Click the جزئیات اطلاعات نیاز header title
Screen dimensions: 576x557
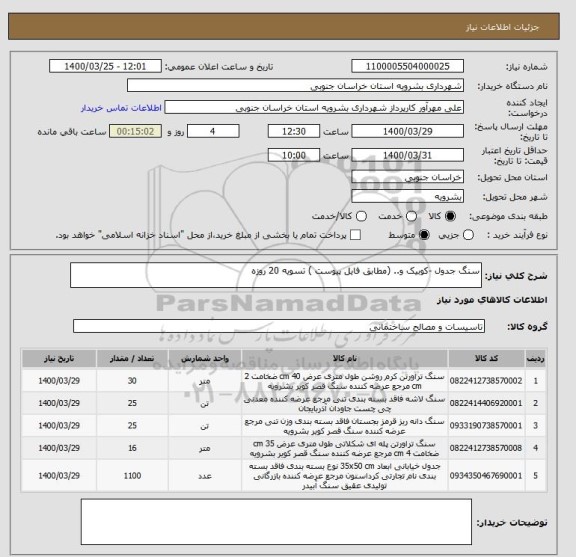coord(502,27)
